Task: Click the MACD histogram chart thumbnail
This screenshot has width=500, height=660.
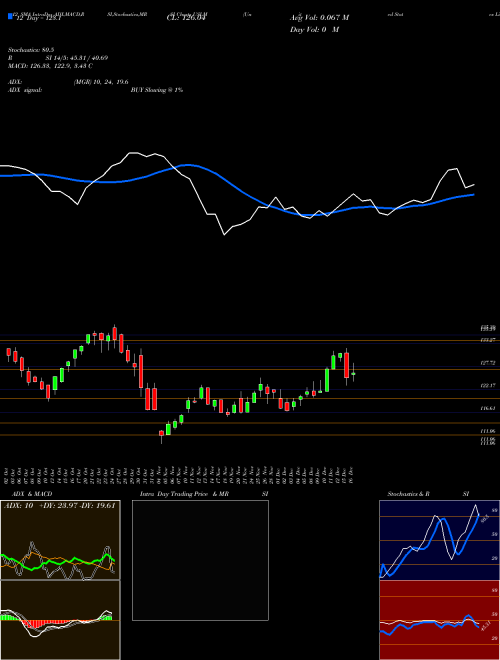Action: click(x=60, y=620)
